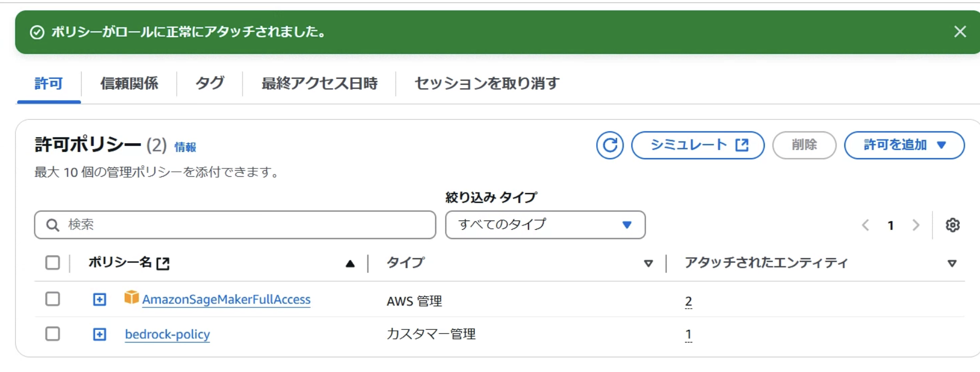This screenshot has height=372, width=980.
Task: Open the AmazonSageMakerFullAccess policy link
Action: (227, 299)
